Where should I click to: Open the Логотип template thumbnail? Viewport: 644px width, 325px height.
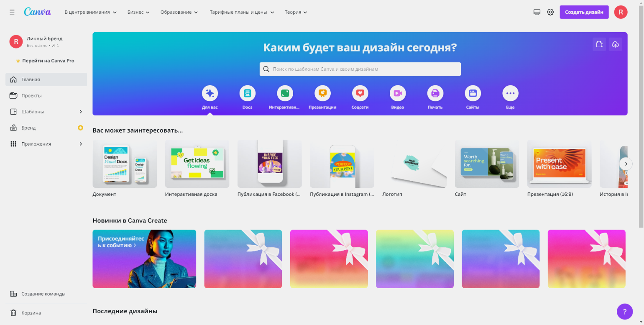(x=414, y=164)
